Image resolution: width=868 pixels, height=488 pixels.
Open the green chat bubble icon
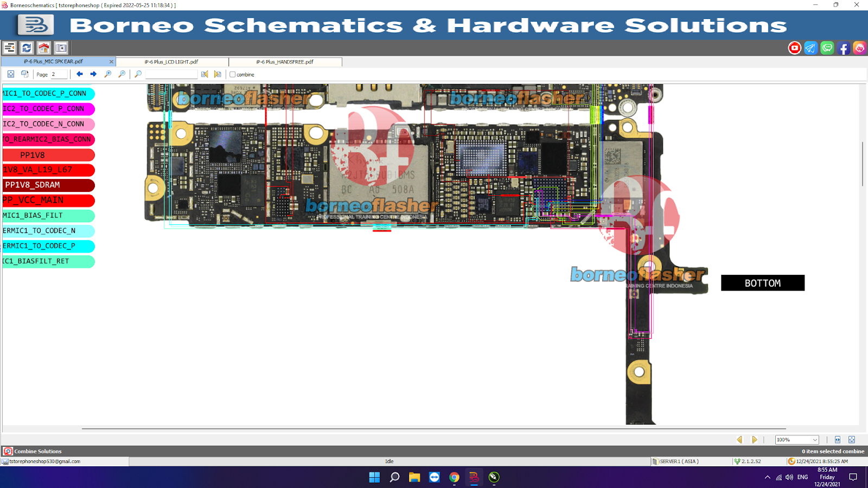pos(827,48)
